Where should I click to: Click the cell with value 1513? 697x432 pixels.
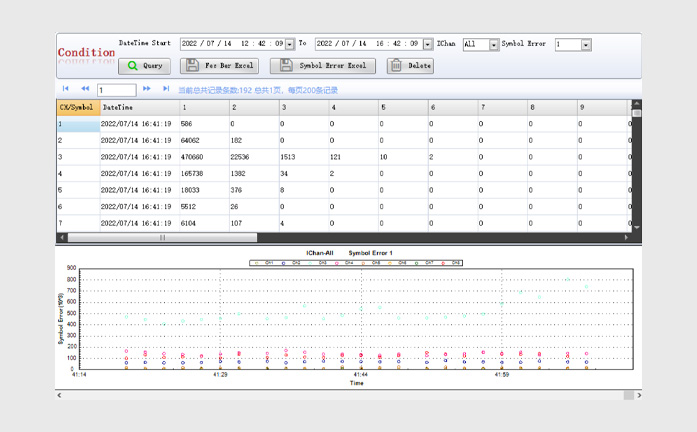coord(304,157)
